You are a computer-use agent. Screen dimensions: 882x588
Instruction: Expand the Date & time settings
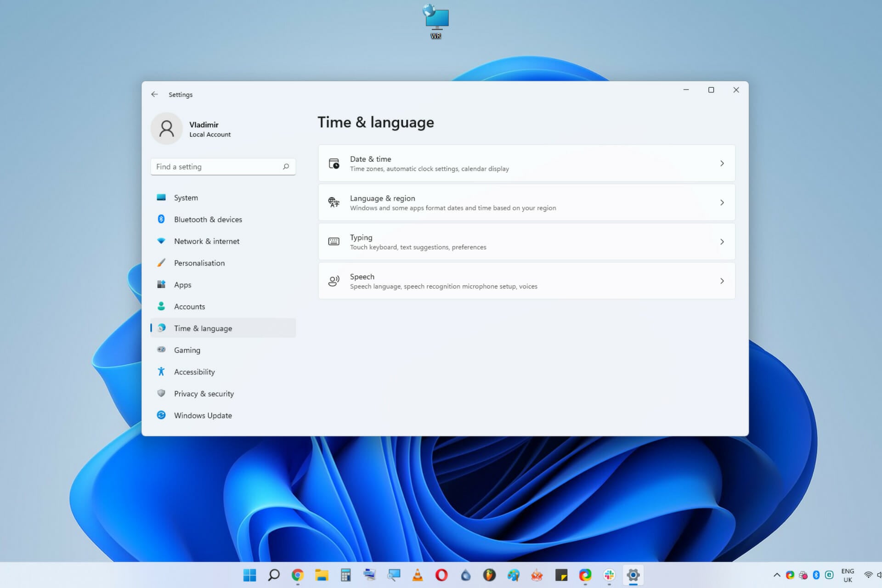[x=526, y=163]
